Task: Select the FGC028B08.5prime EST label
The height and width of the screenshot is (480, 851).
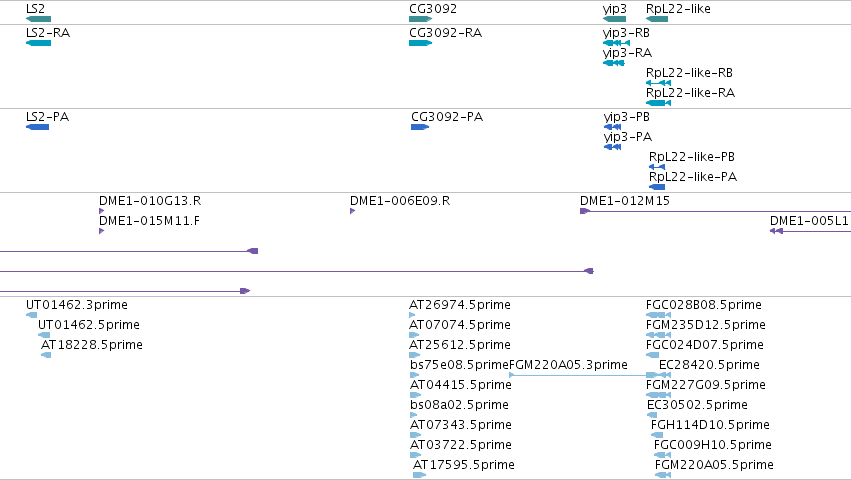Action: coord(703,305)
